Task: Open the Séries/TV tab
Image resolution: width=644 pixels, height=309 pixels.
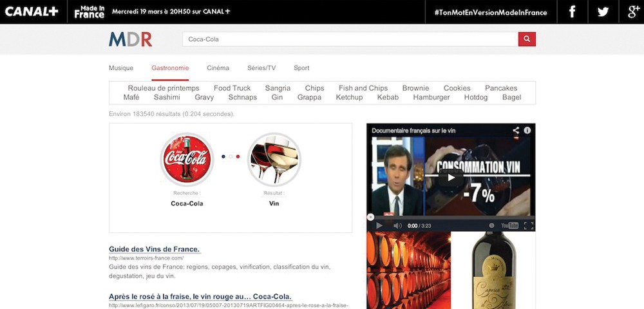Action: (261, 68)
